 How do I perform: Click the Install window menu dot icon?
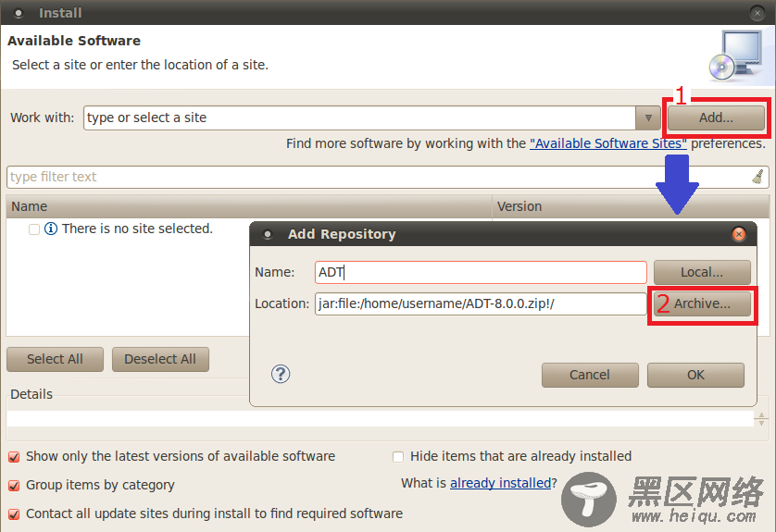(19, 13)
